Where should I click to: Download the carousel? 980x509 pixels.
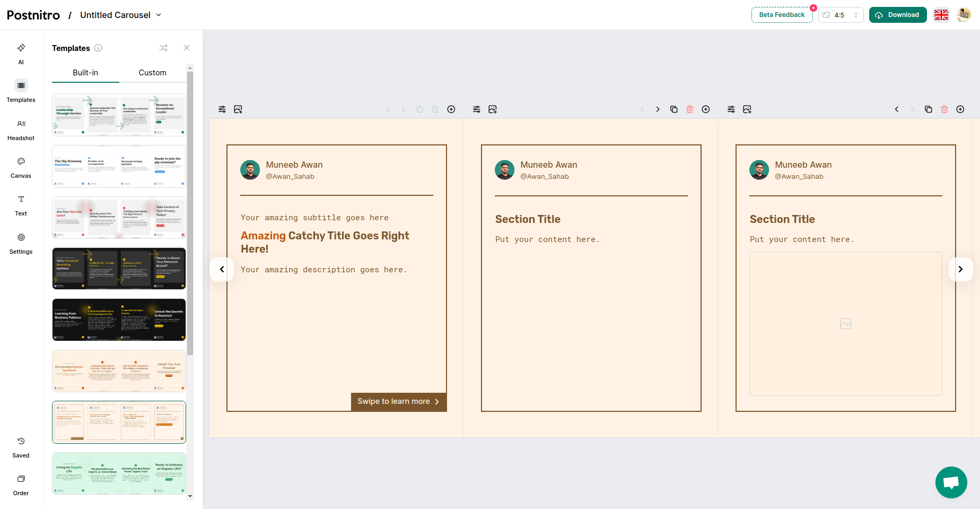pyautogui.click(x=898, y=15)
